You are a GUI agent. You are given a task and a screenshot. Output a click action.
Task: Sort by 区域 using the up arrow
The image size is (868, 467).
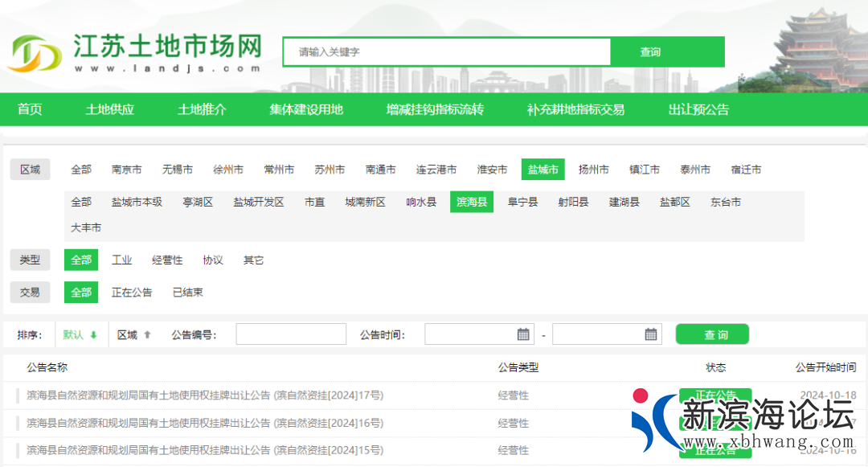click(x=147, y=335)
